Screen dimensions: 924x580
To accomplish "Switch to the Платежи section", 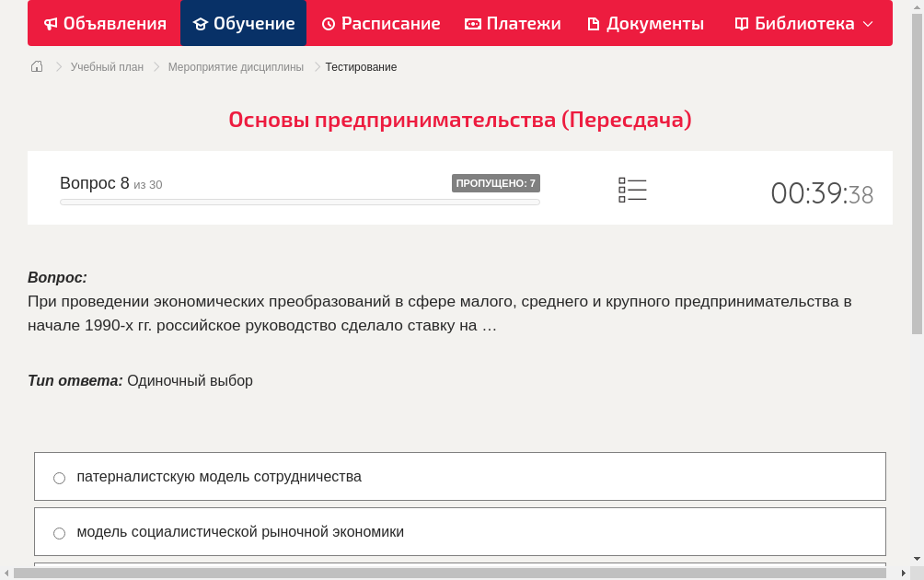I will tap(513, 23).
